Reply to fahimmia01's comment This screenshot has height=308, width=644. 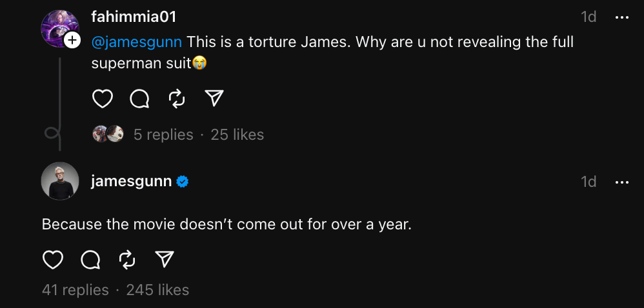click(x=139, y=99)
